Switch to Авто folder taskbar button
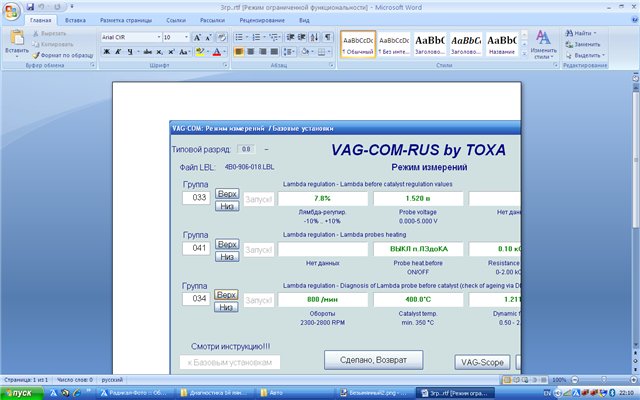The width and height of the screenshot is (640, 400). pos(296,393)
